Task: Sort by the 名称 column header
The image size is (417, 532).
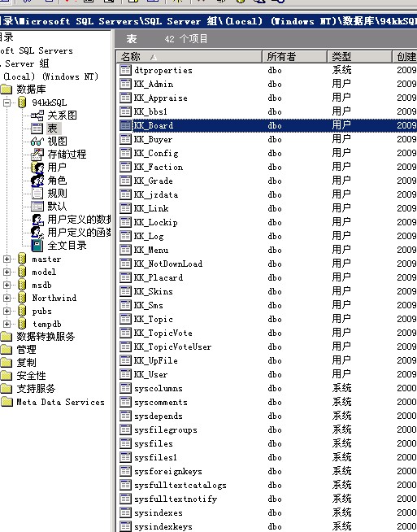Action: (x=189, y=57)
